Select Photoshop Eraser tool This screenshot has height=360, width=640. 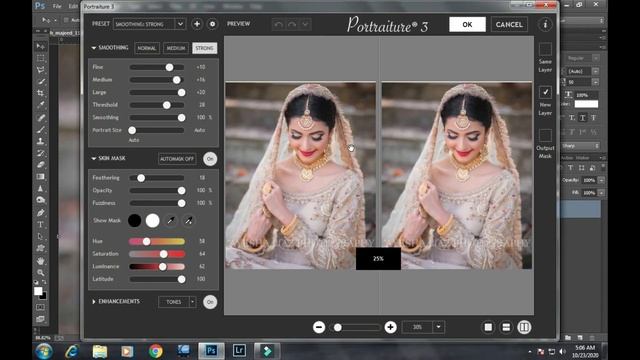click(x=40, y=165)
